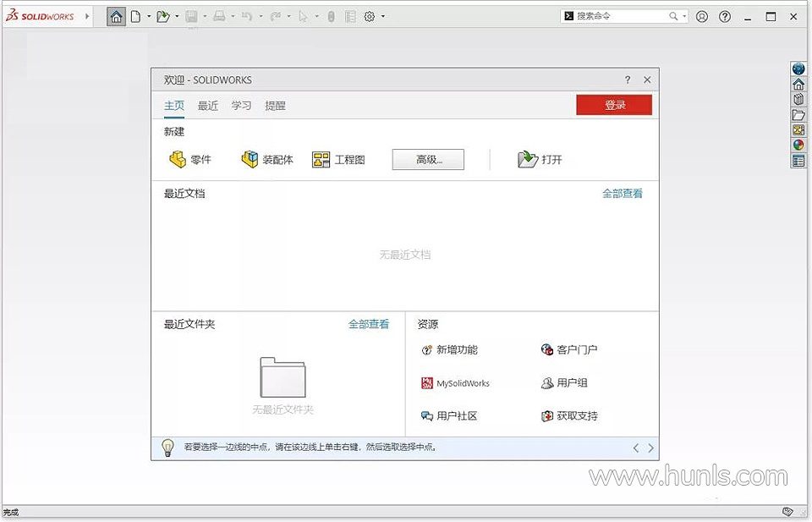
Task: Open dropdown arrow next to Undo icon
Action: [x=261, y=17]
